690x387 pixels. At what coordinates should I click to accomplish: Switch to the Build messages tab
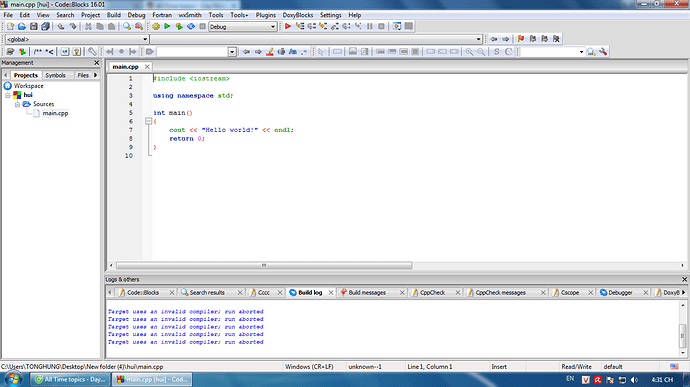click(367, 292)
